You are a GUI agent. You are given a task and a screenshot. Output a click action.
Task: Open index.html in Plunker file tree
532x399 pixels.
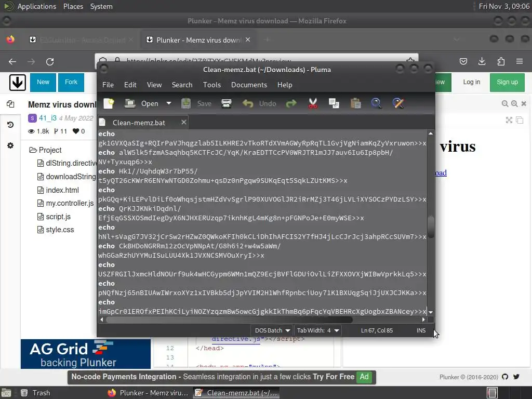[x=58, y=190]
